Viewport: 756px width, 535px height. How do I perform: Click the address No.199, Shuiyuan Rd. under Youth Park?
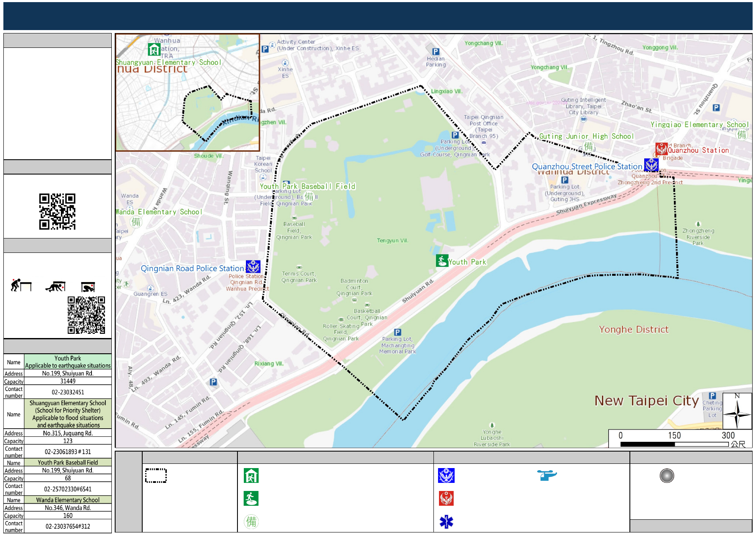[x=68, y=373]
